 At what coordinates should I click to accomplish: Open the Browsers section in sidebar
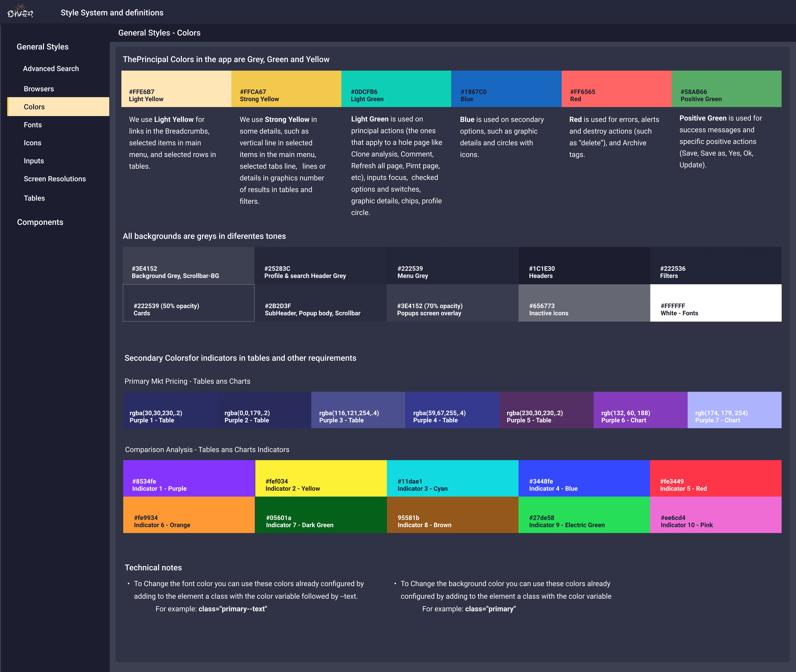coord(39,89)
